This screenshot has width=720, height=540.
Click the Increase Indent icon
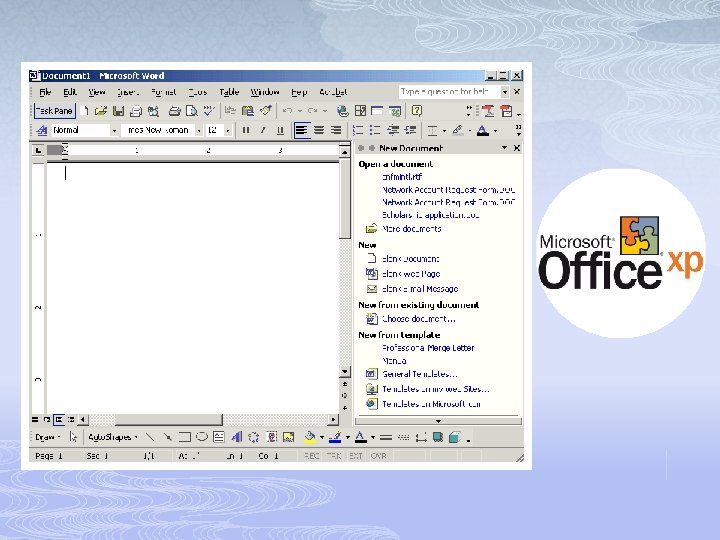[x=410, y=130]
